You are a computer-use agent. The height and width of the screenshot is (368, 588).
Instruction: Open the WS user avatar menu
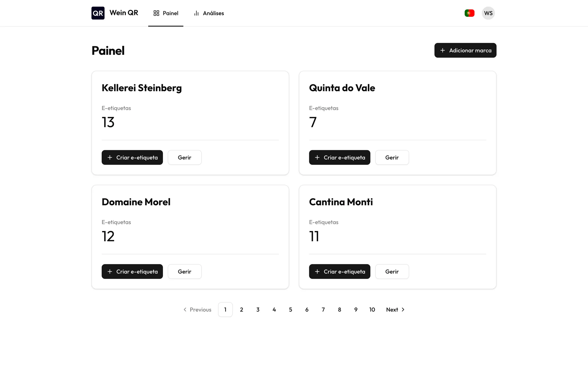click(488, 13)
